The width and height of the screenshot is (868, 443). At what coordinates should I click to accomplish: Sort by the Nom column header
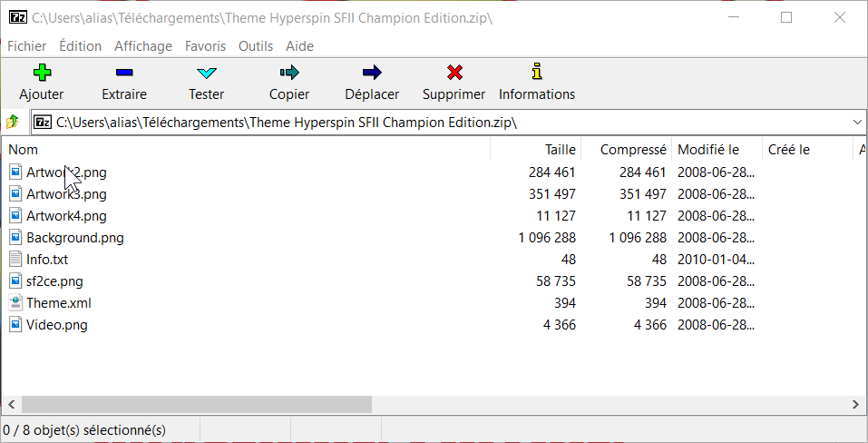tap(24, 150)
